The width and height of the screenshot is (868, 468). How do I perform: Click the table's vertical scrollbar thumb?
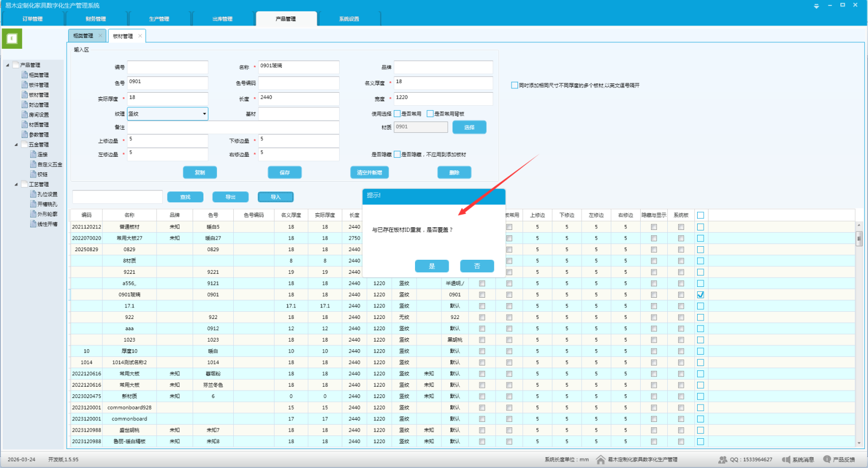tap(859, 239)
